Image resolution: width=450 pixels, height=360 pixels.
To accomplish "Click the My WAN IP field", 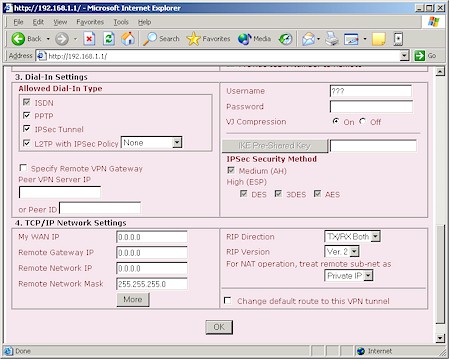I will tap(152, 237).
